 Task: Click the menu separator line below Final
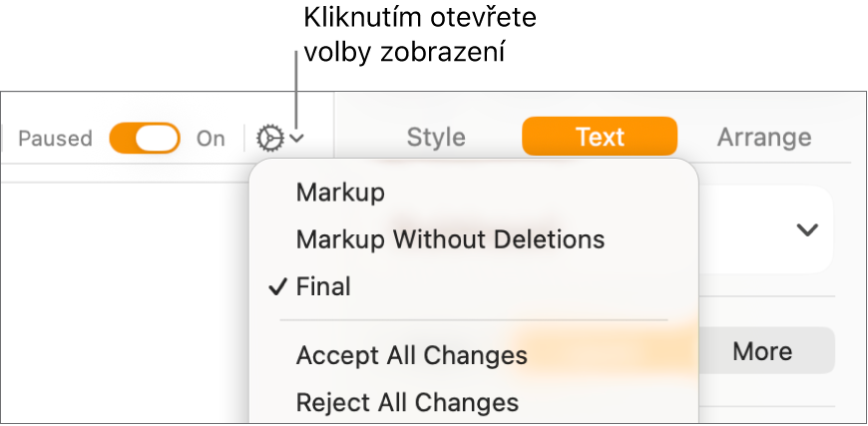tap(473, 320)
